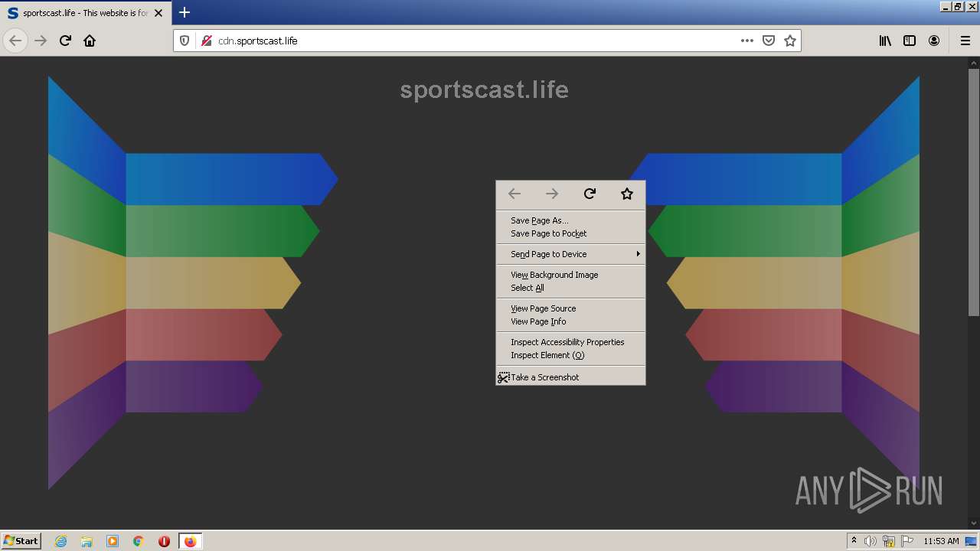Click the browser Forward arrow button
Image resolution: width=980 pixels, height=551 pixels.
[x=41, y=41]
